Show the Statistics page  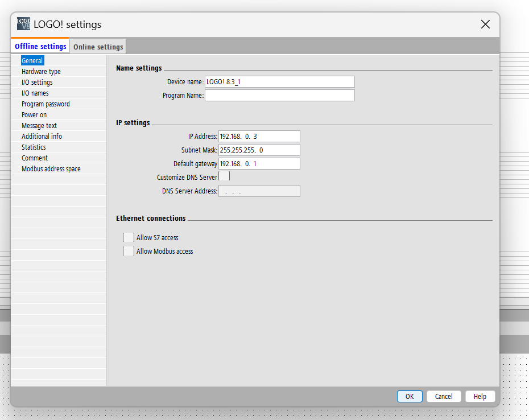point(34,147)
